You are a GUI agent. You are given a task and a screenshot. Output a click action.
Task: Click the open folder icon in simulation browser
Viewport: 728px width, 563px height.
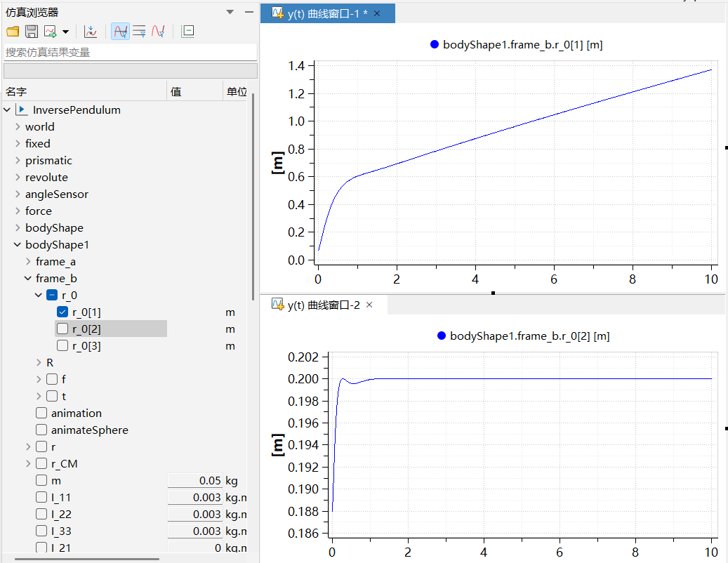click(x=13, y=32)
